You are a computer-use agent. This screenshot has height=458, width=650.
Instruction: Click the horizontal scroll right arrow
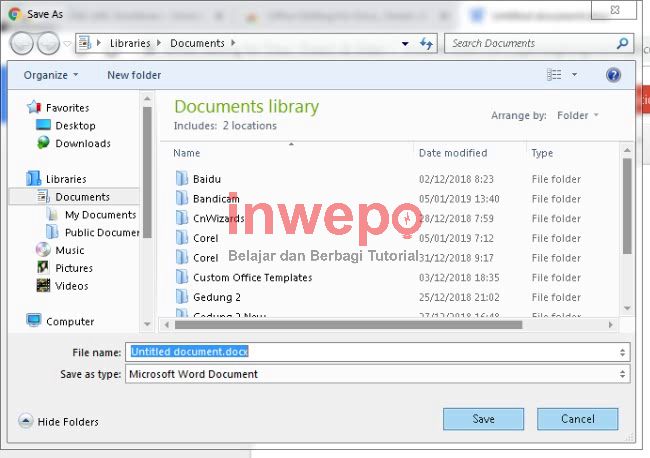click(610, 325)
